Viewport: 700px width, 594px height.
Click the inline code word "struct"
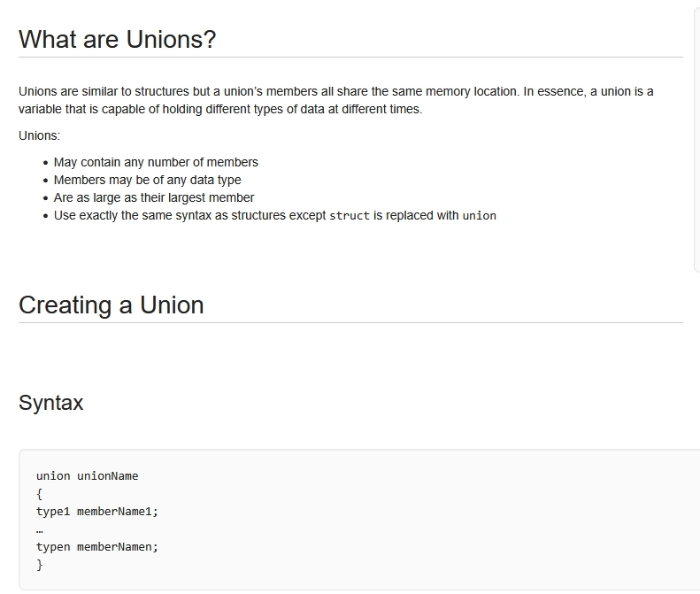350,216
